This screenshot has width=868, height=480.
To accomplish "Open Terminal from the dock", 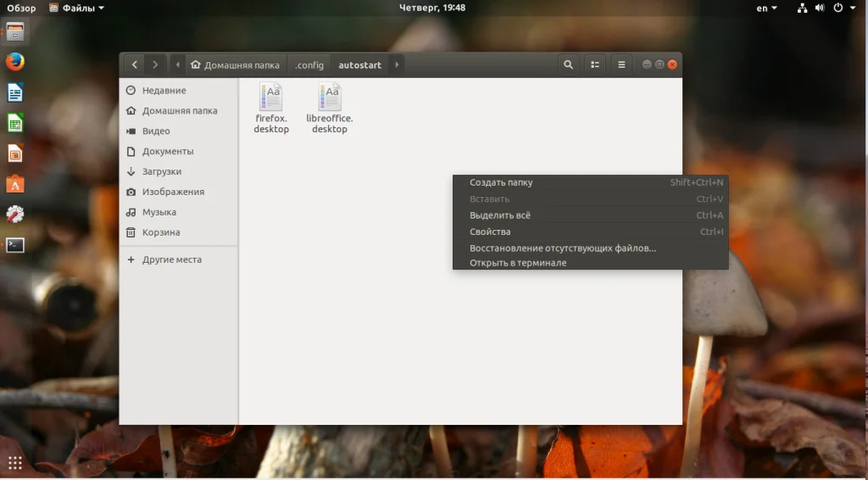I will (15, 245).
